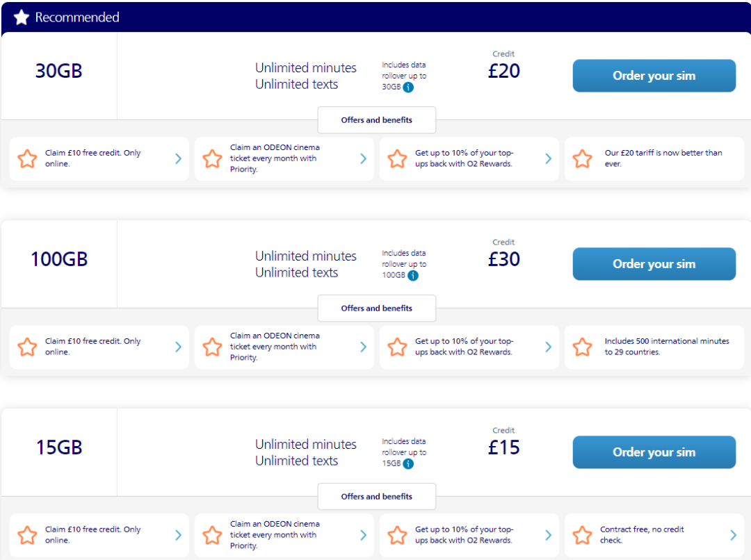Open Offers and benefits for the 100GB plan

pos(376,308)
